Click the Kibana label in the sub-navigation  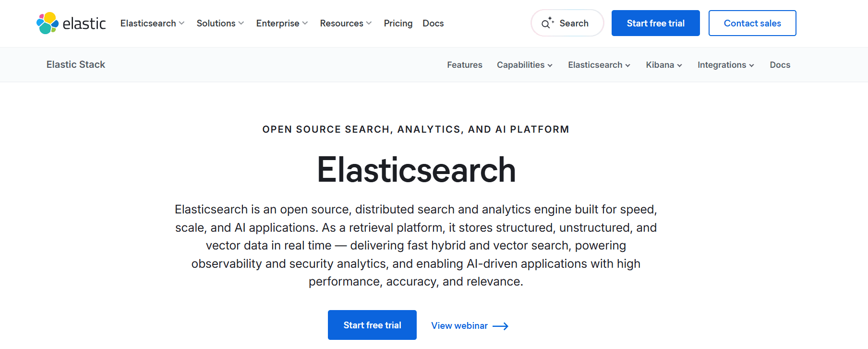click(x=660, y=65)
